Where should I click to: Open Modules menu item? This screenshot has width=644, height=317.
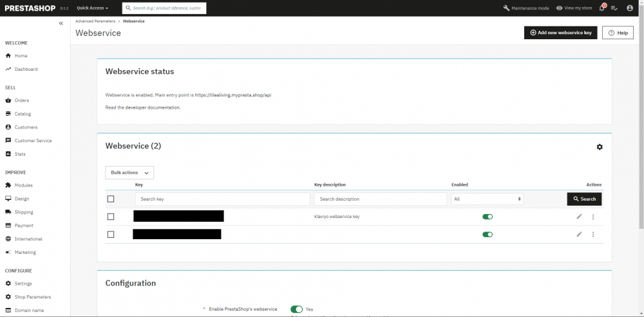23,185
